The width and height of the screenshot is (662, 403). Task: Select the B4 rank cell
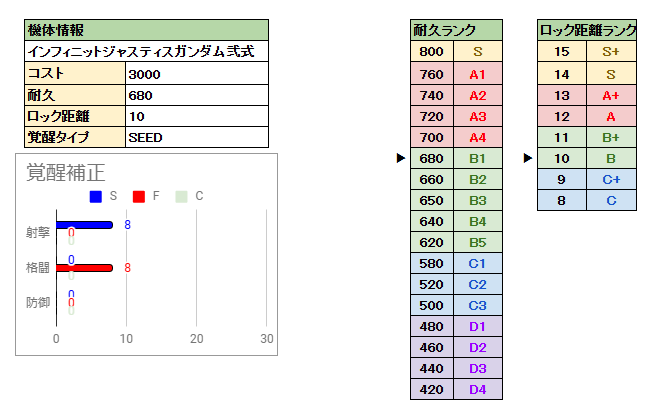pyautogui.click(x=478, y=222)
